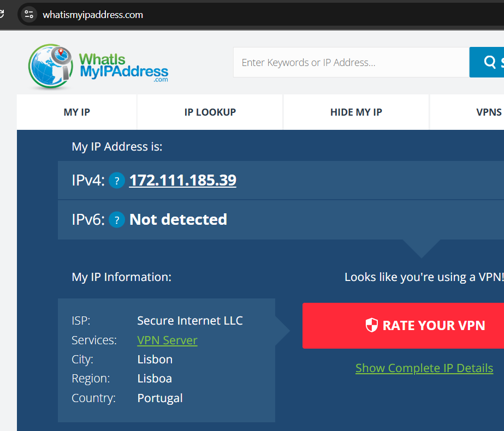Select the 'Lisboa' region value

click(x=155, y=379)
